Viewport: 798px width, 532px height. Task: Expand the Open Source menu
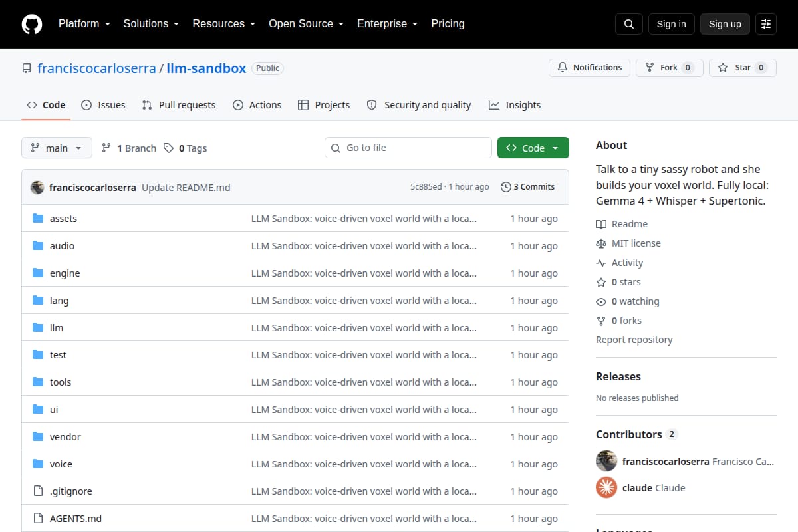click(306, 23)
